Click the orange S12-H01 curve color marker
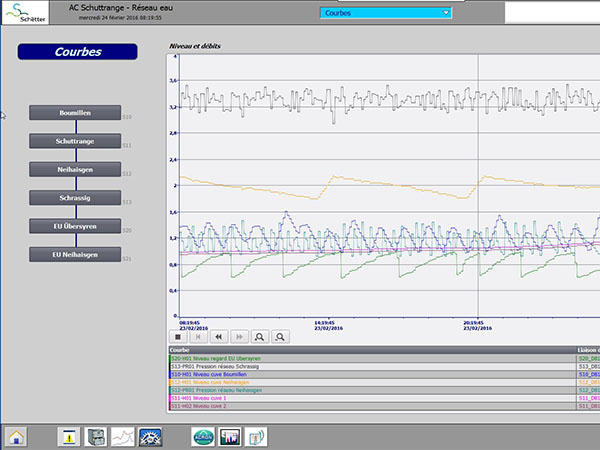Screen dimensions: 600x450 click(170, 382)
